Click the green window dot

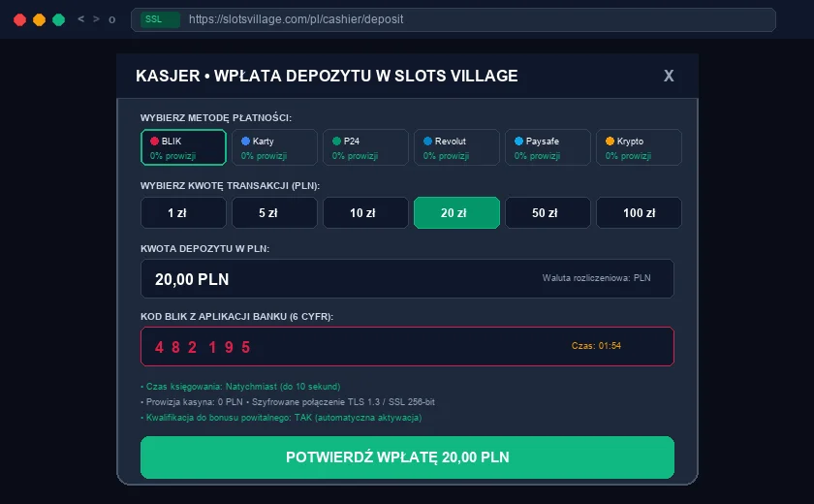pyautogui.click(x=59, y=19)
